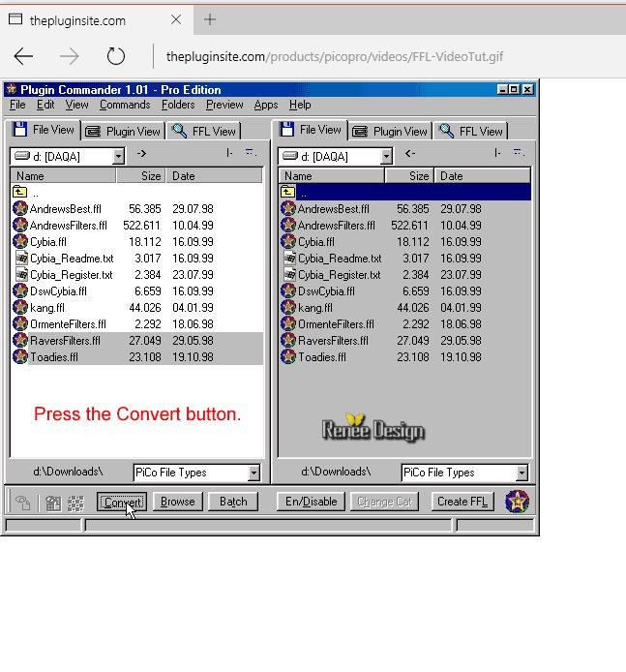Sort left panel by Size column header
This screenshot has height=672, width=626.
click(141, 175)
